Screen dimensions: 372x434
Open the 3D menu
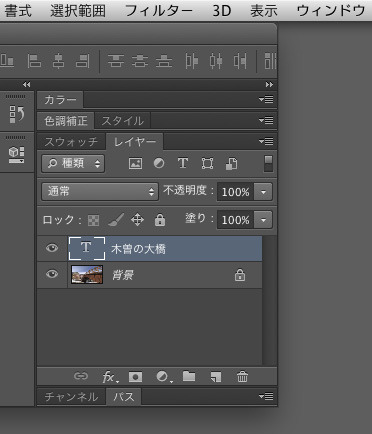(x=222, y=11)
